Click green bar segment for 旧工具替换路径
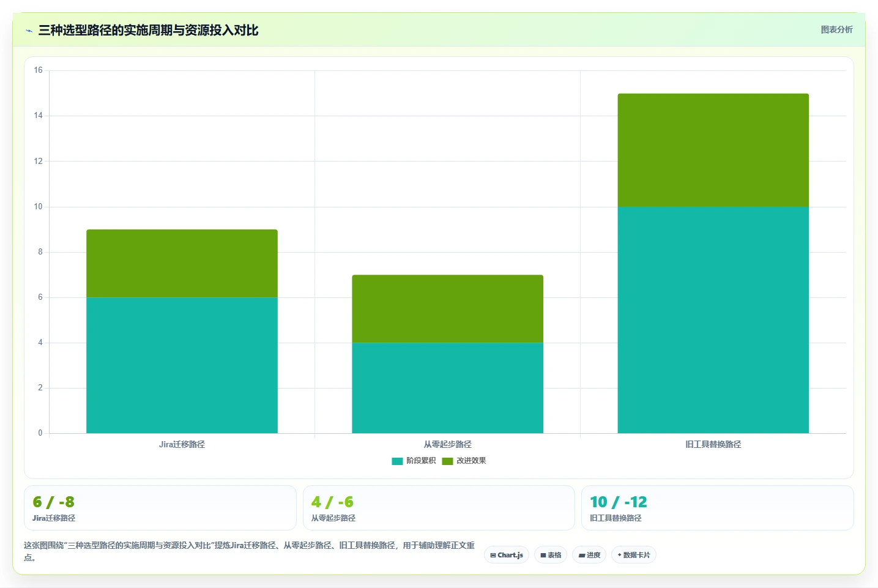 click(713, 150)
